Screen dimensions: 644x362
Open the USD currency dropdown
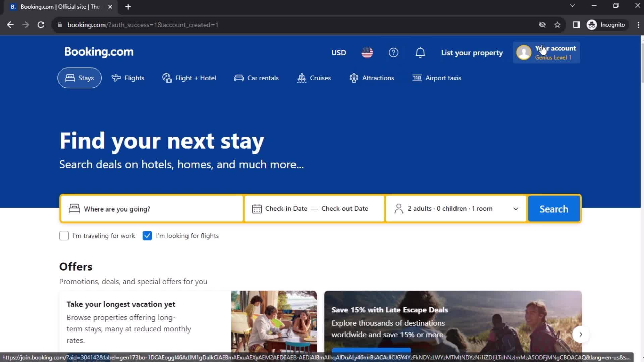point(338,53)
